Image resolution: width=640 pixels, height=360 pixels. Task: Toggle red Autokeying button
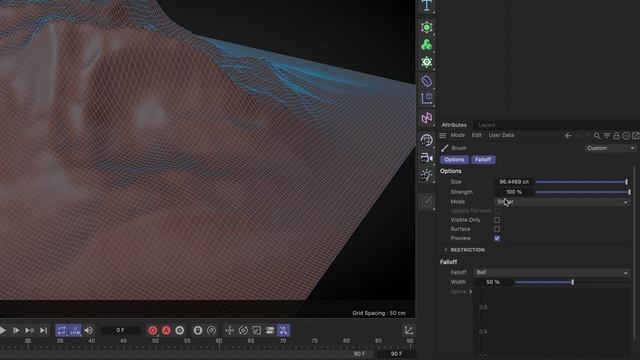pyautogui.click(x=166, y=330)
